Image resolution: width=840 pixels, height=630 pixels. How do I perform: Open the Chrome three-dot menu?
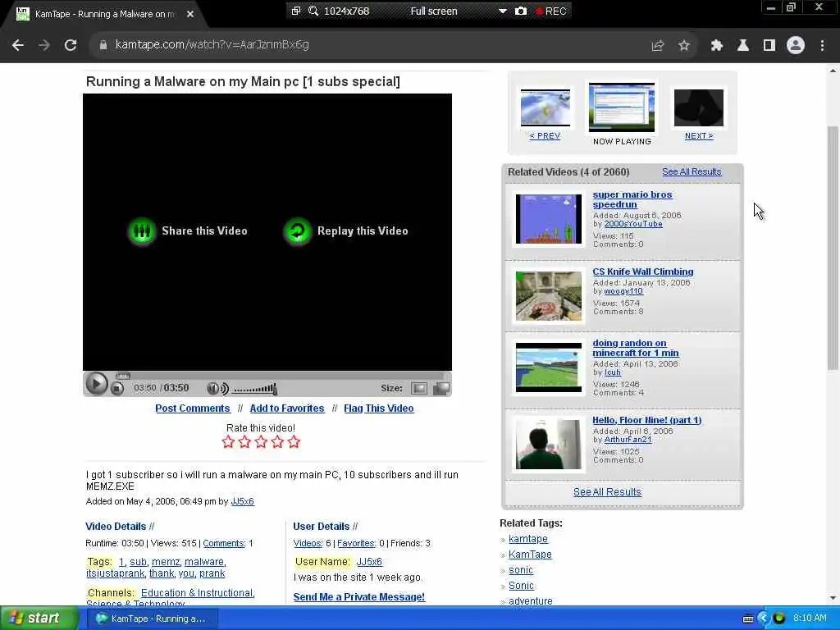(822, 46)
